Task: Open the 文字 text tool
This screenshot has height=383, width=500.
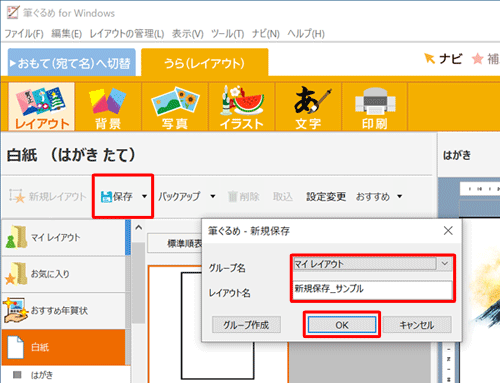Action: 308,107
